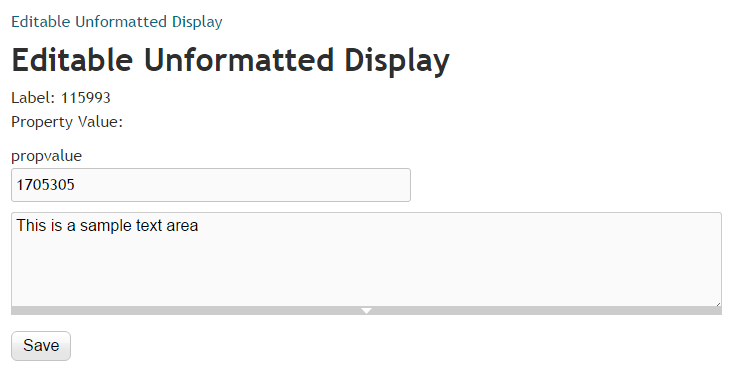The height and width of the screenshot is (370, 735).
Task: Click the Save button
Action: pyautogui.click(x=41, y=346)
